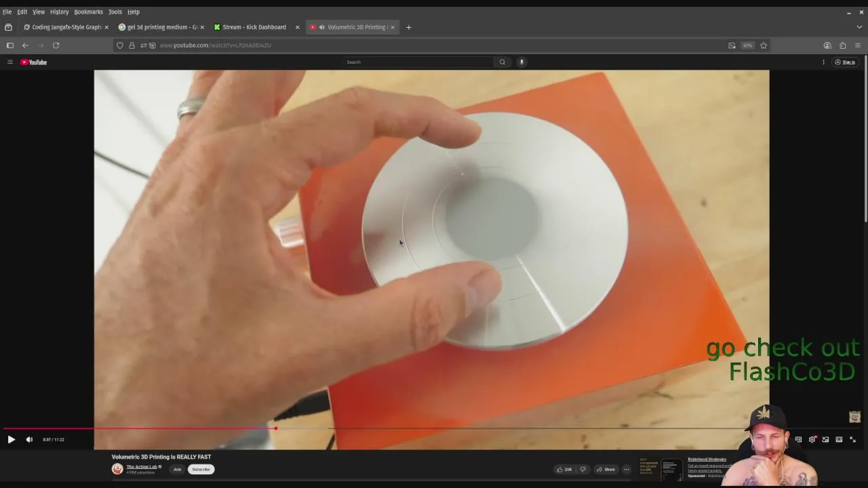
Task: Click the youtube.com address bar
Action: tap(441, 45)
